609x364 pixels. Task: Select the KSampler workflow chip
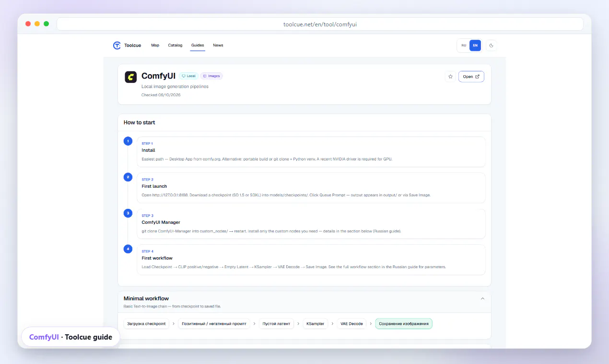coord(316,324)
